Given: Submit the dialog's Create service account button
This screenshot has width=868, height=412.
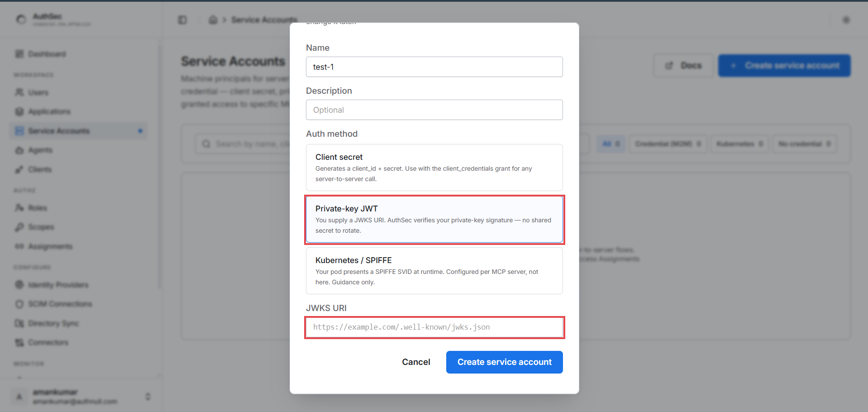Looking at the screenshot, I should point(504,362).
